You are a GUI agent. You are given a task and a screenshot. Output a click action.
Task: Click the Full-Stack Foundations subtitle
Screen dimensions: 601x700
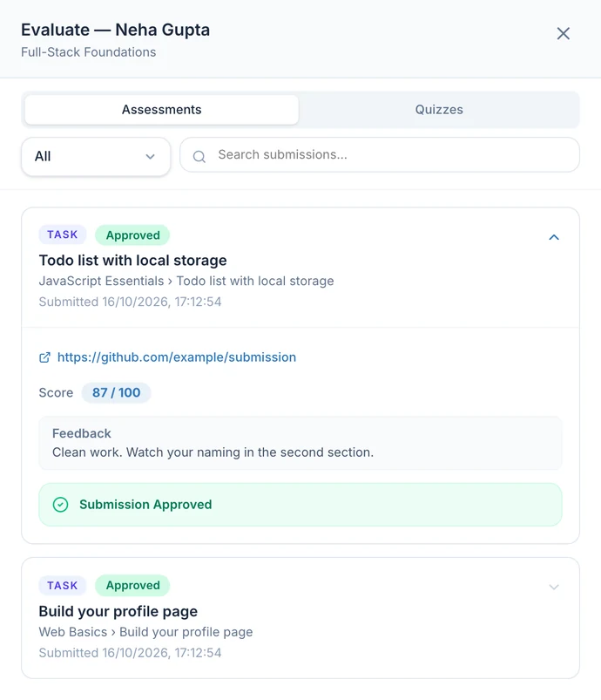(88, 52)
